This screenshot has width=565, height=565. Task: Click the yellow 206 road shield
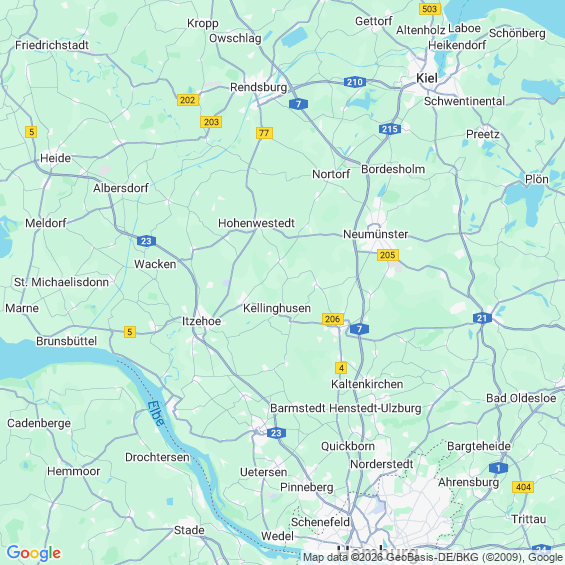coord(333,319)
